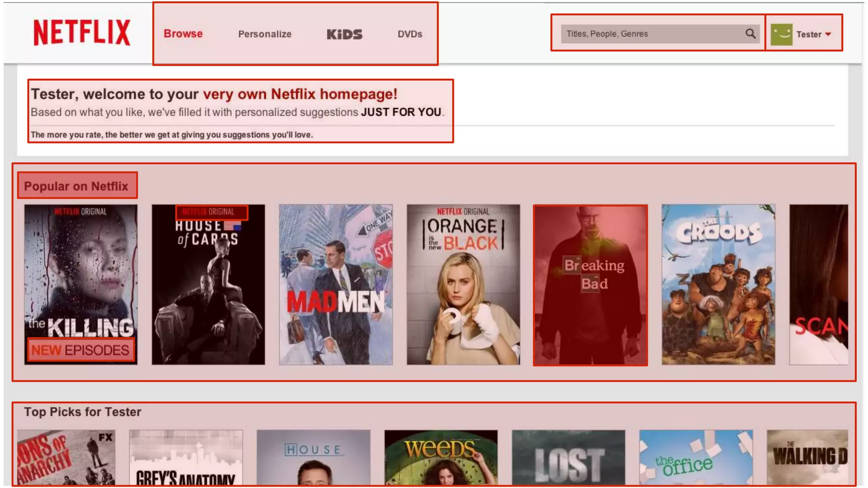Select the Mad Men poster
Image resolution: width=868 pixels, height=488 pixels.
click(336, 284)
